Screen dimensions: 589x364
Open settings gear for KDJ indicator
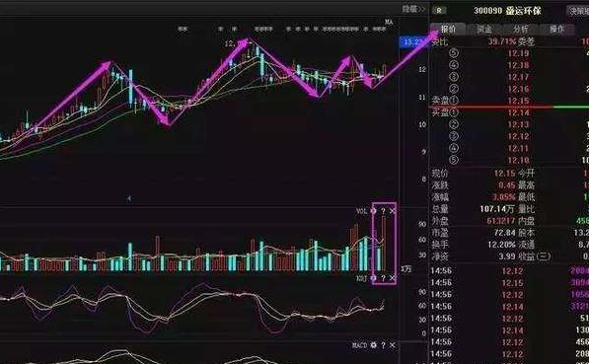[x=373, y=278]
